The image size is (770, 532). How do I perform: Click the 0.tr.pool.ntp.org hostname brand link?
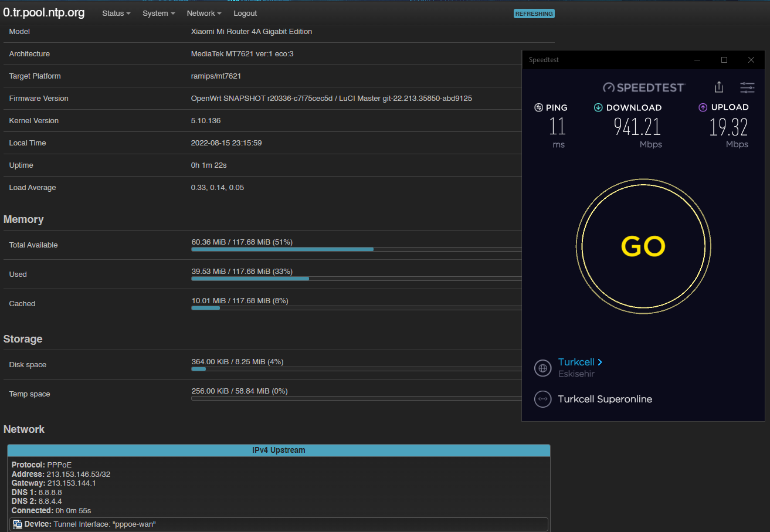44,12
